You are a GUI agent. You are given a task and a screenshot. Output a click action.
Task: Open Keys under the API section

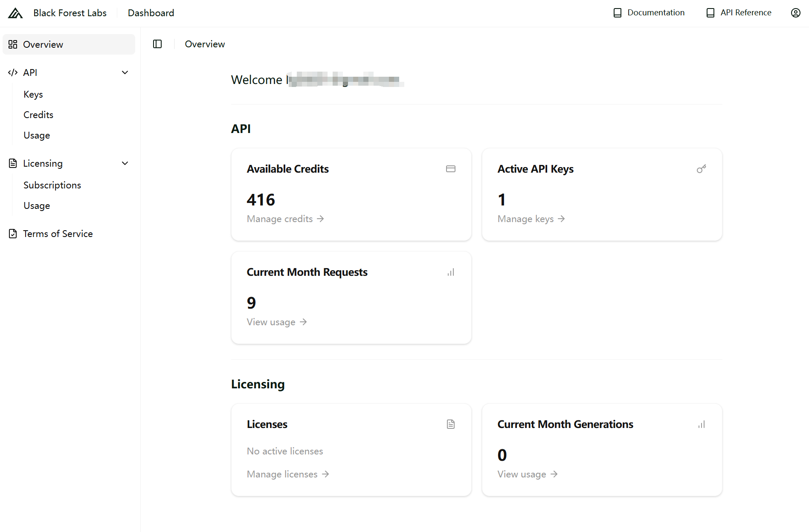coord(33,94)
